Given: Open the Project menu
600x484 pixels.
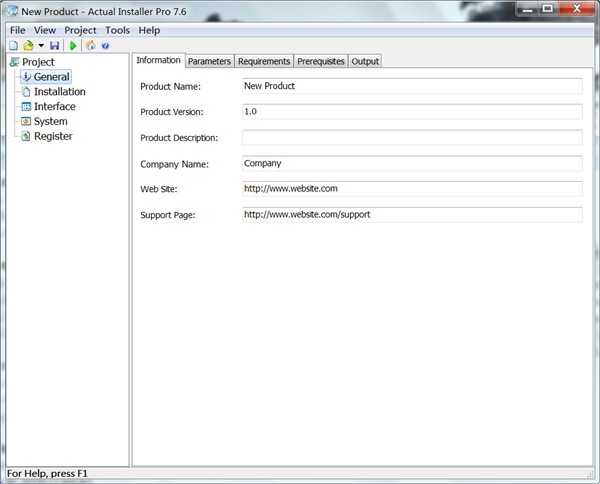Looking at the screenshot, I should [x=80, y=30].
